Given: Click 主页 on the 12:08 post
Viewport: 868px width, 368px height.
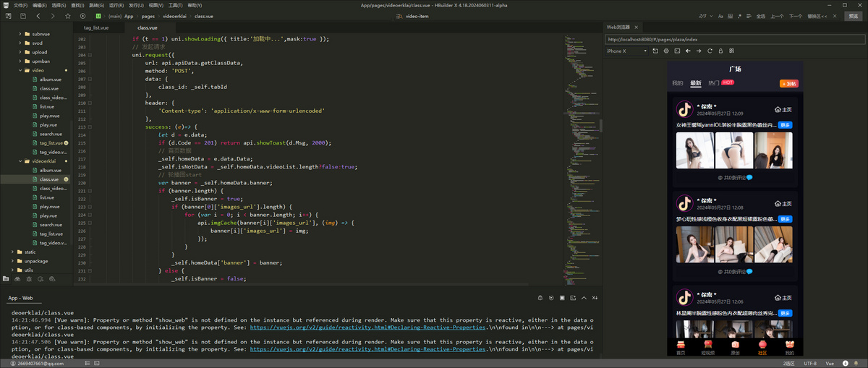Looking at the screenshot, I should 783,203.
